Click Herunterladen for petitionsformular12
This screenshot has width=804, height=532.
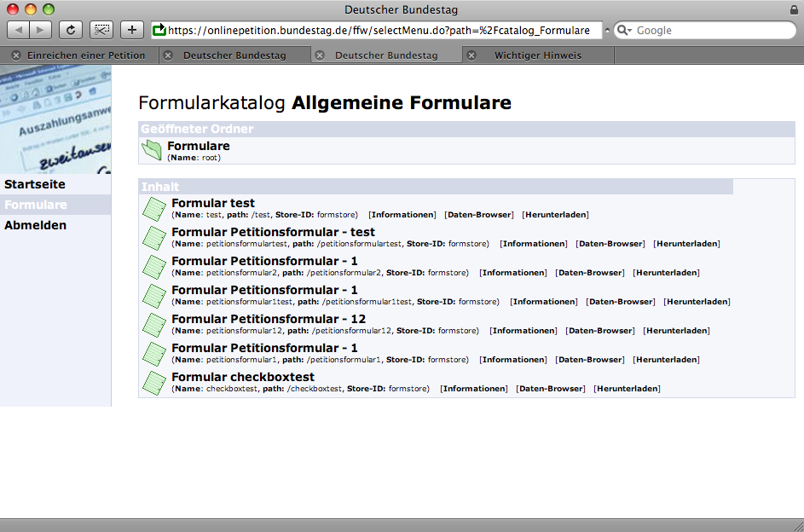(x=676, y=331)
